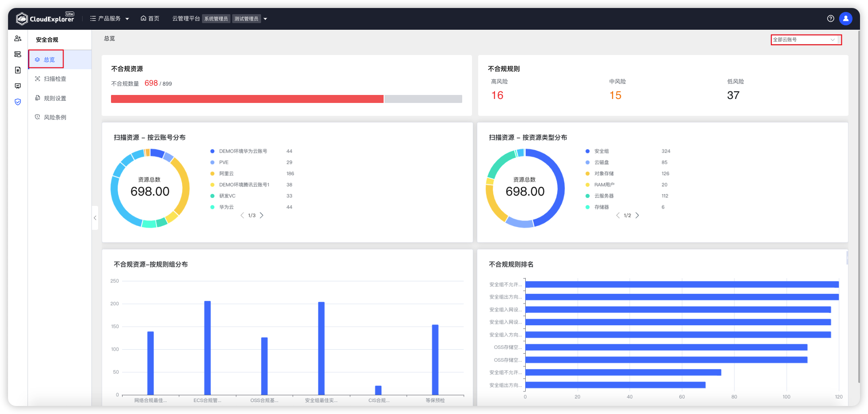
Task: Open 规则设置 menu item
Action: (x=59, y=98)
